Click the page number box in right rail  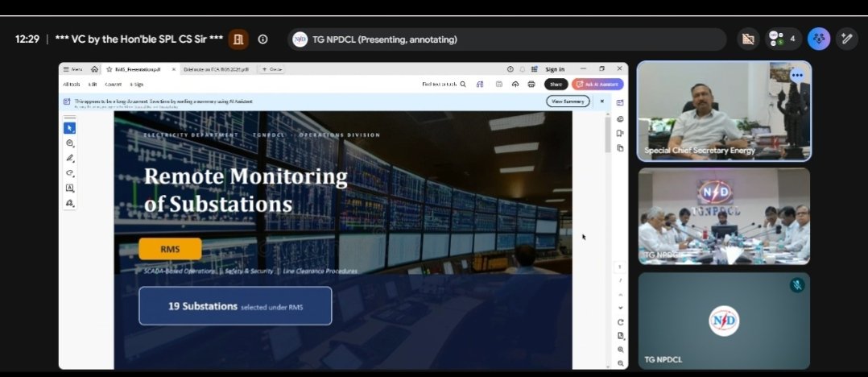620,267
